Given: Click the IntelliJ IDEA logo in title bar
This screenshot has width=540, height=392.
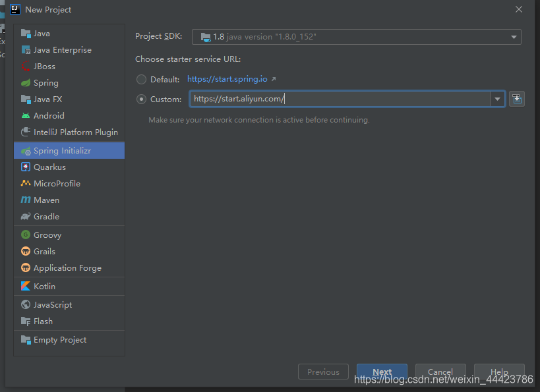Looking at the screenshot, I should 15,9.
